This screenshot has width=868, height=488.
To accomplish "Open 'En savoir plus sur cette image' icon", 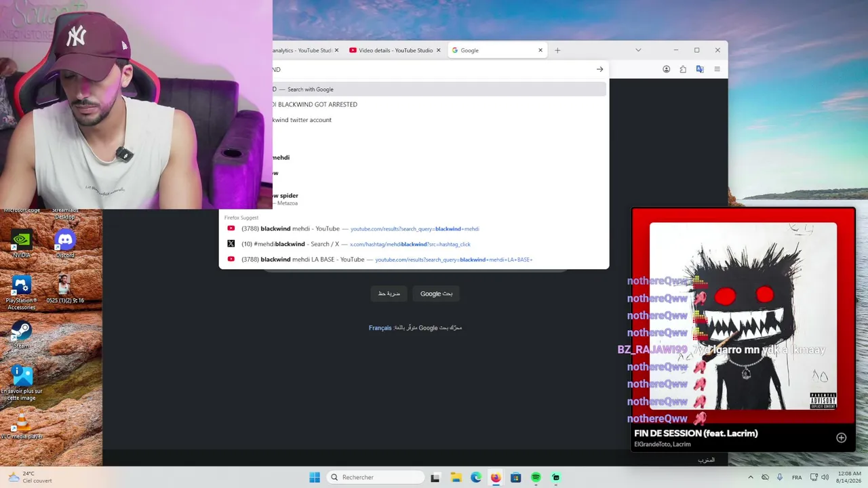I will click(22, 383).
